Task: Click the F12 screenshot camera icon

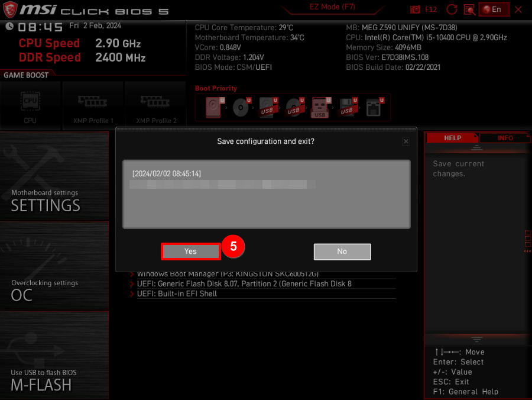Action: 414,9
